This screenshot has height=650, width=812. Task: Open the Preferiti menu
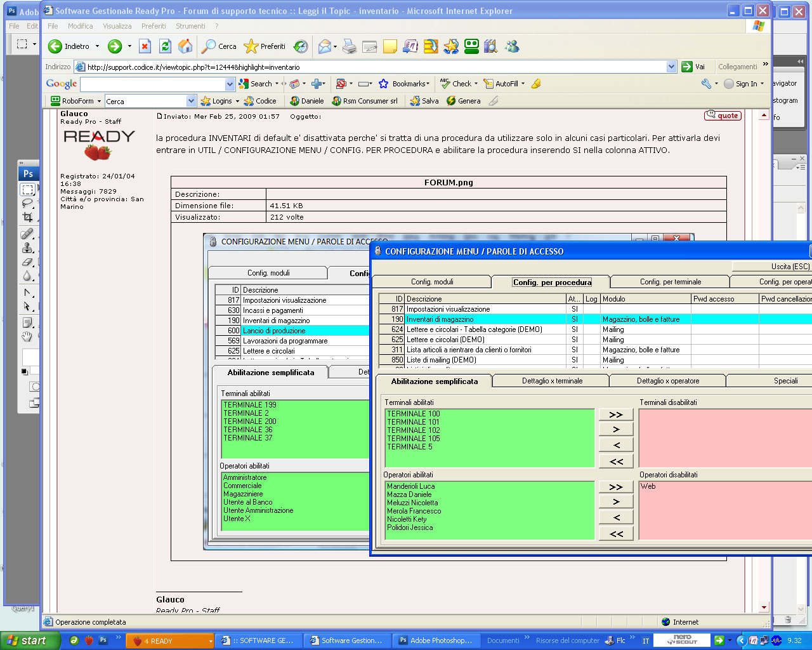pos(154,26)
